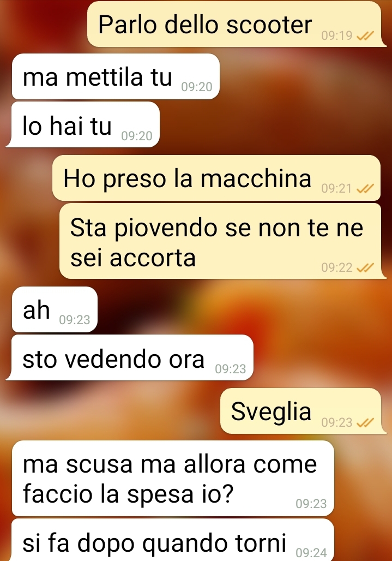Tap the 'sto vedendo ora' message

129,357
